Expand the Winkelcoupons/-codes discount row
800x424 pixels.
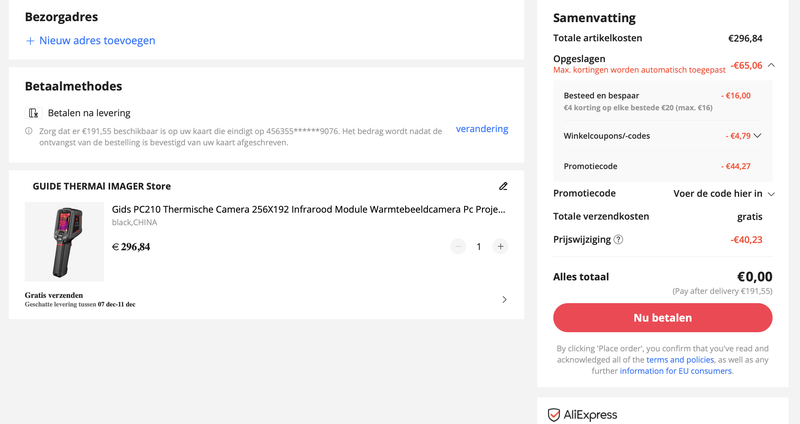click(x=757, y=135)
